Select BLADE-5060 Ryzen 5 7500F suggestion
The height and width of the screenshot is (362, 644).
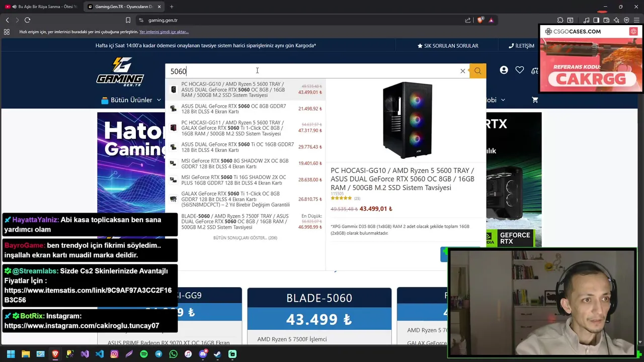(x=245, y=222)
